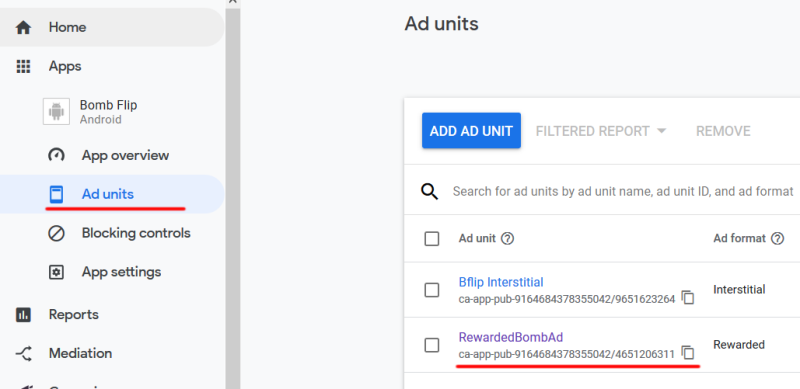Click the App settings gear icon
The height and width of the screenshot is (389, 800).
[x=56, y=272]
